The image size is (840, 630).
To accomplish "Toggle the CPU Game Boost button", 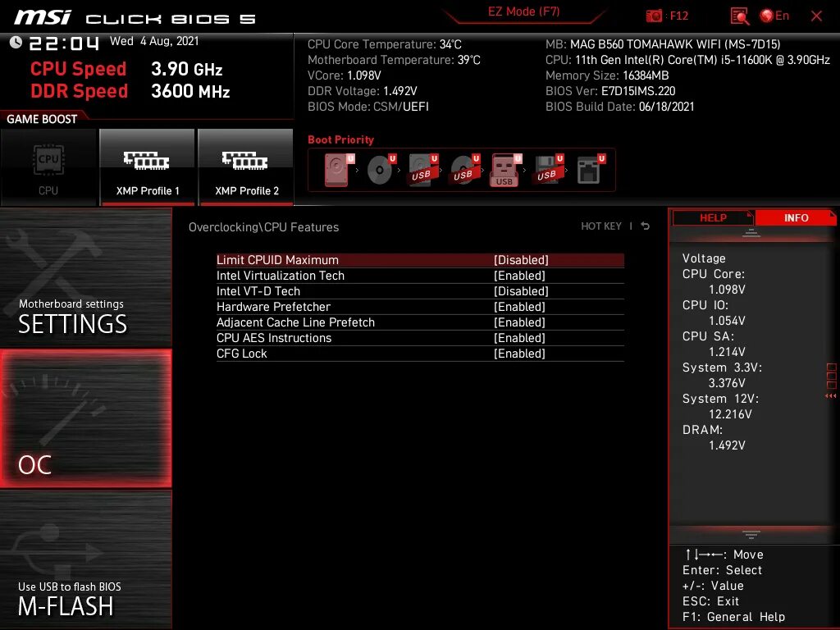I will pos(48,167).
